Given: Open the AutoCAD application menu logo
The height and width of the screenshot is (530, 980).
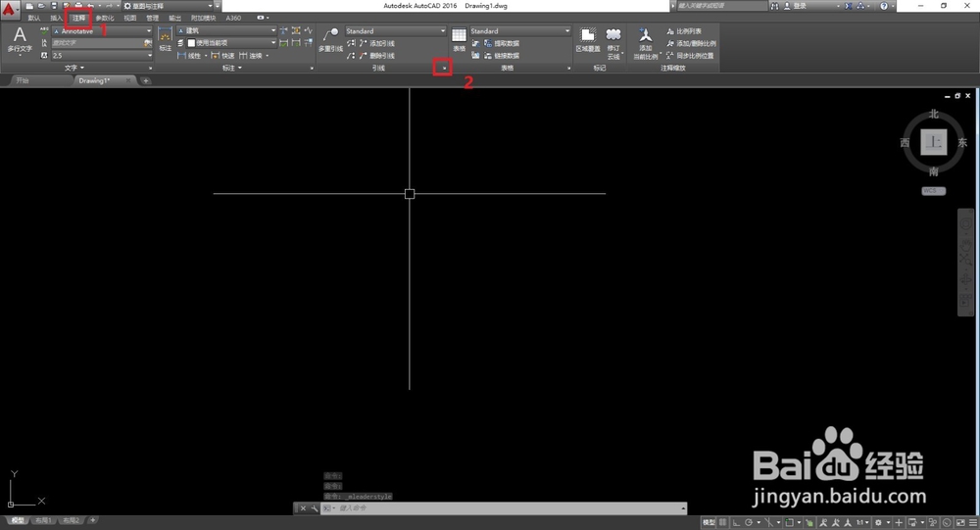Looking at the screenshot, I should [9, 9].
